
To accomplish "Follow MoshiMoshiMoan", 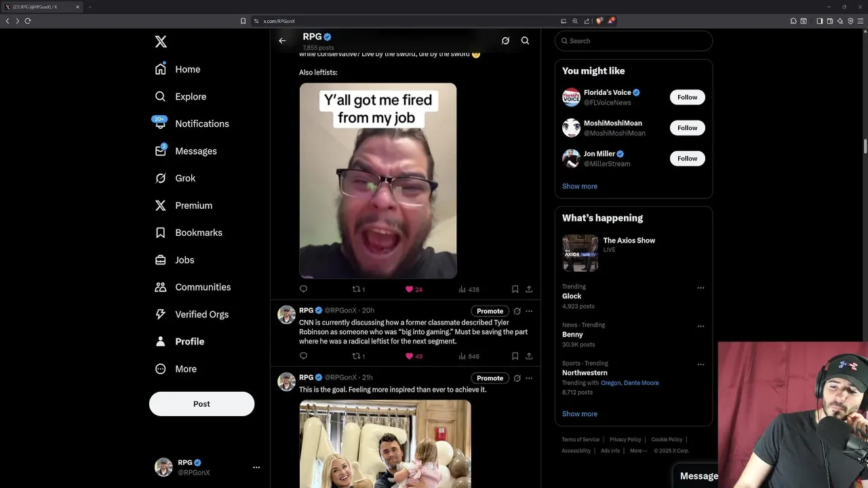I will click(687, 127).
